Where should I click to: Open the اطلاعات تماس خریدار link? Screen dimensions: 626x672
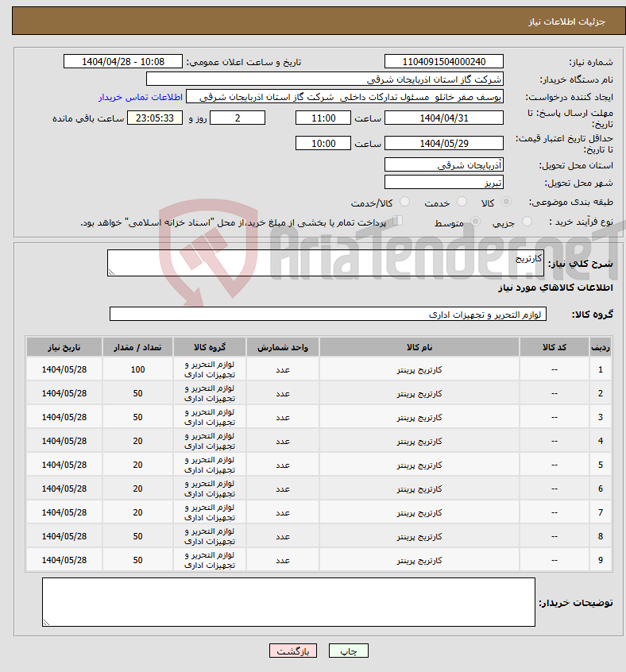(x=141, y=97)
